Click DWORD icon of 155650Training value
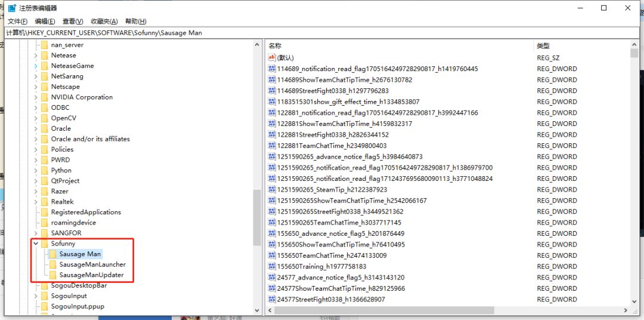644x320 pixels. (271, 266)
